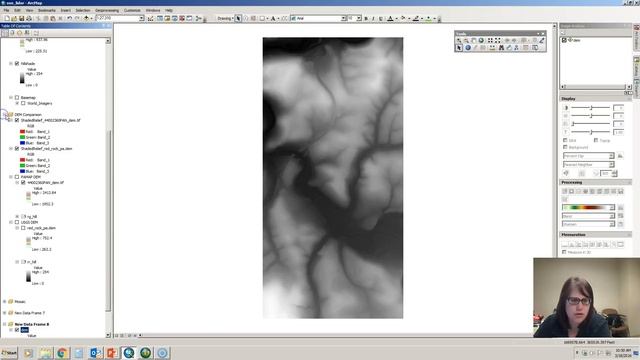Add Data to the map

pos(87,18)
